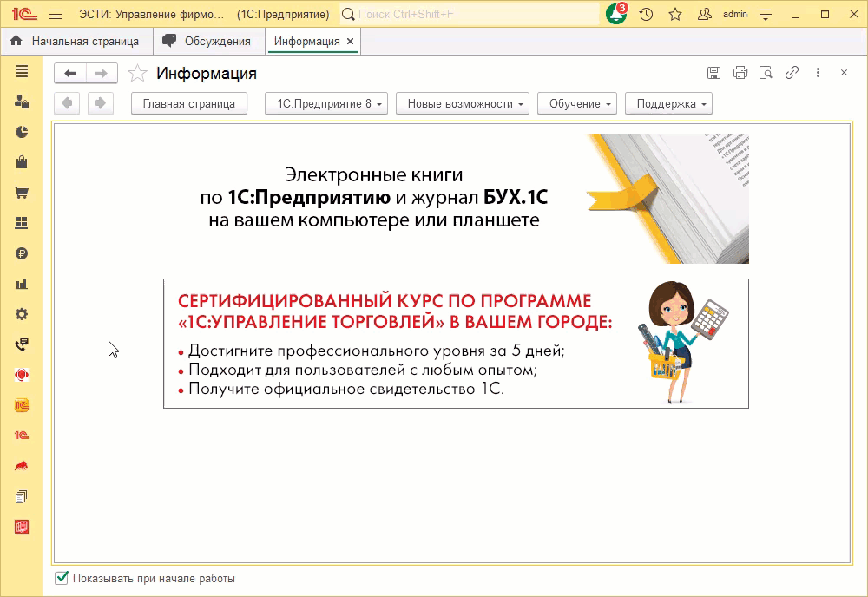Star the Информация page as favorite
The width and height of the screenshot is (868, 597).
point(136,73)
